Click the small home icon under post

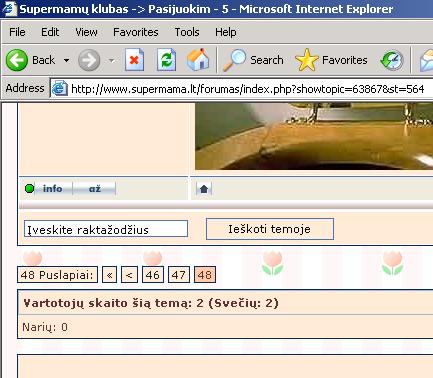click(x=204, y=189)
